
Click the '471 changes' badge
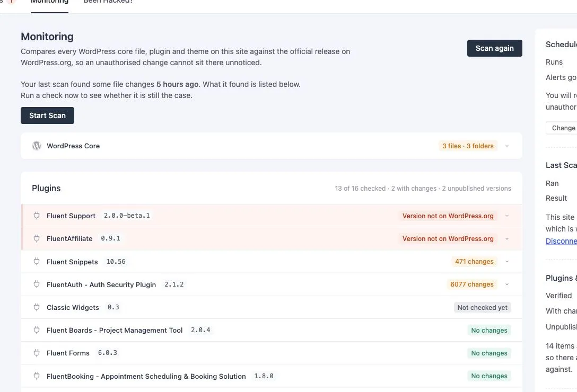(x=474, y=262)
